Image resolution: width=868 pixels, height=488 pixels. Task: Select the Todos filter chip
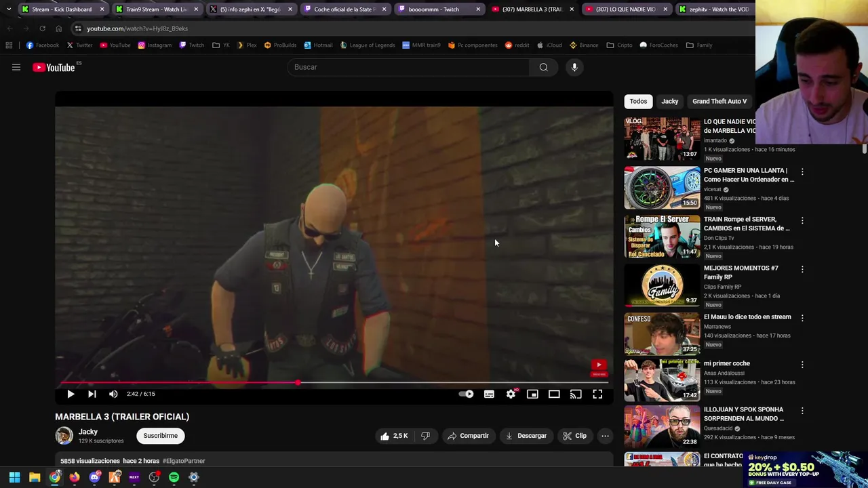(x=638, y=101)
